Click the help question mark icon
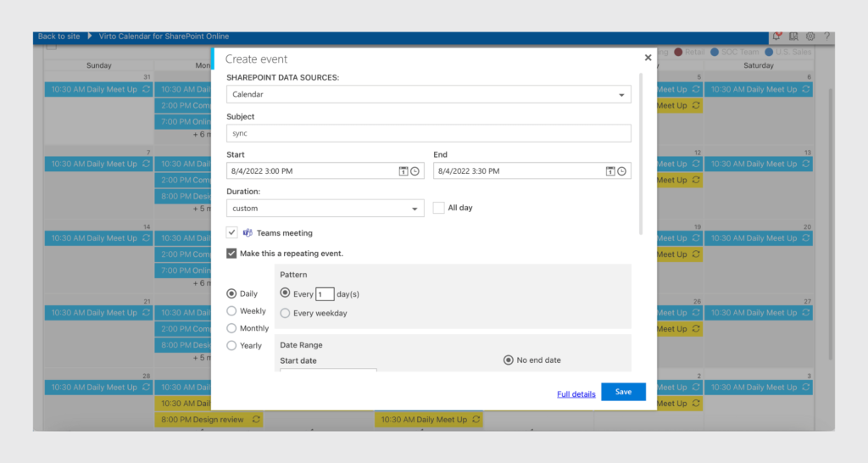 pos(826,36)
